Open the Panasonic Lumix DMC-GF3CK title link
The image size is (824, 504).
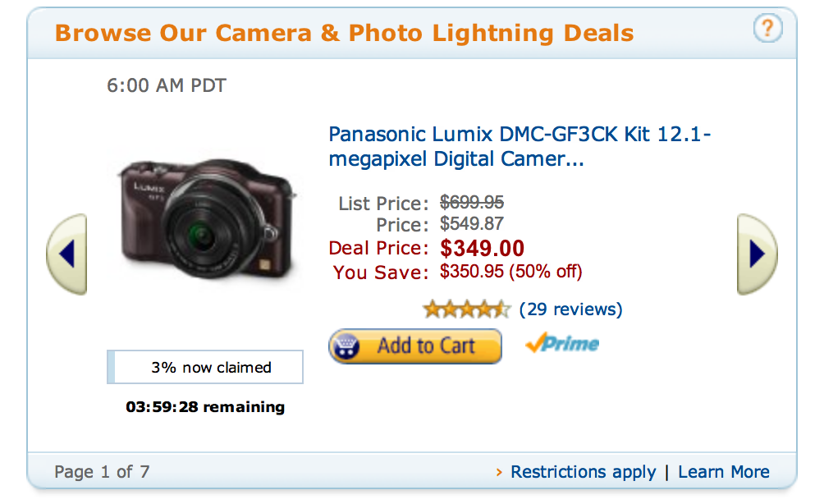point(519,146)
